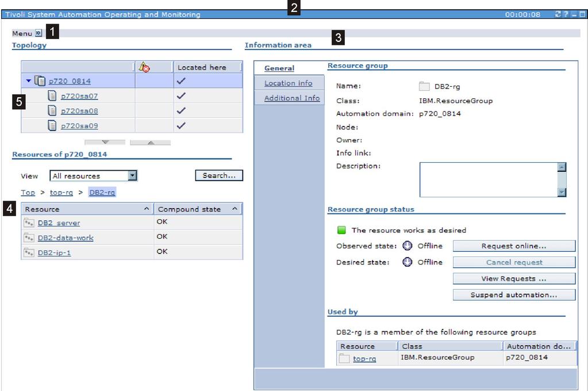Viewport: 588px width, 391px height.
Task: Click the Located here checkmark for p720sa07
Action: [181, 95]
